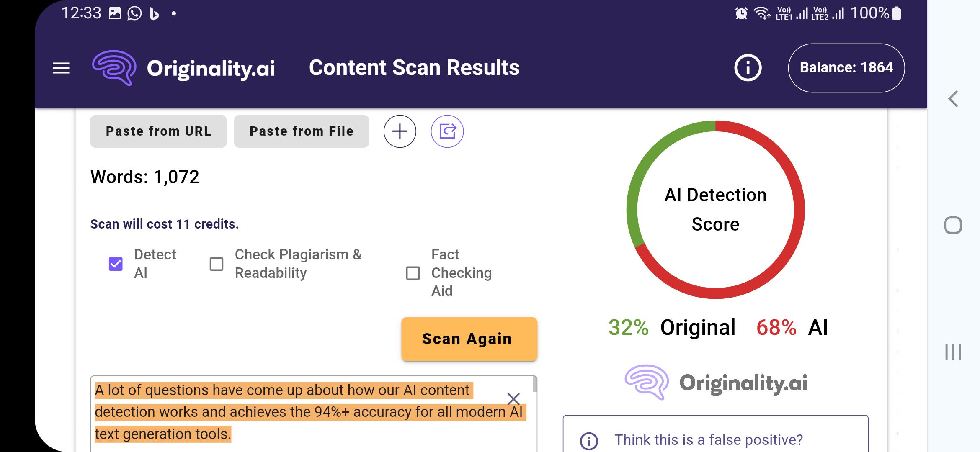Image resolution: width=980 pixels, height=452 pixels.
Task: Tap the Bing icon in the status bar
Action: point(153,13)
